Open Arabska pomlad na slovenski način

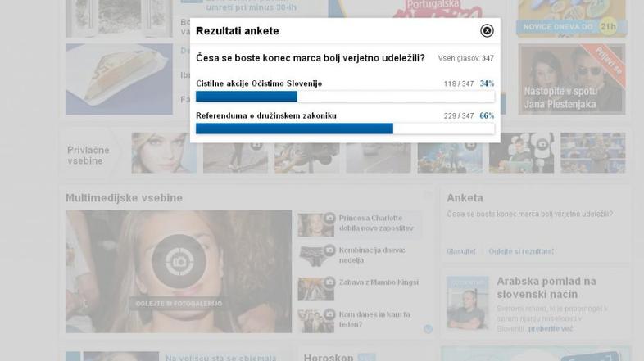[546, 287]
